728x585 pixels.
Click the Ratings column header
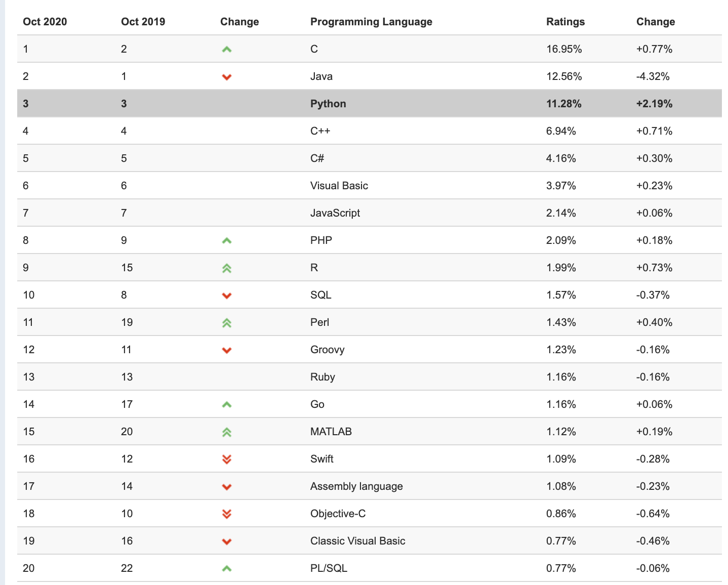[565, 22]
